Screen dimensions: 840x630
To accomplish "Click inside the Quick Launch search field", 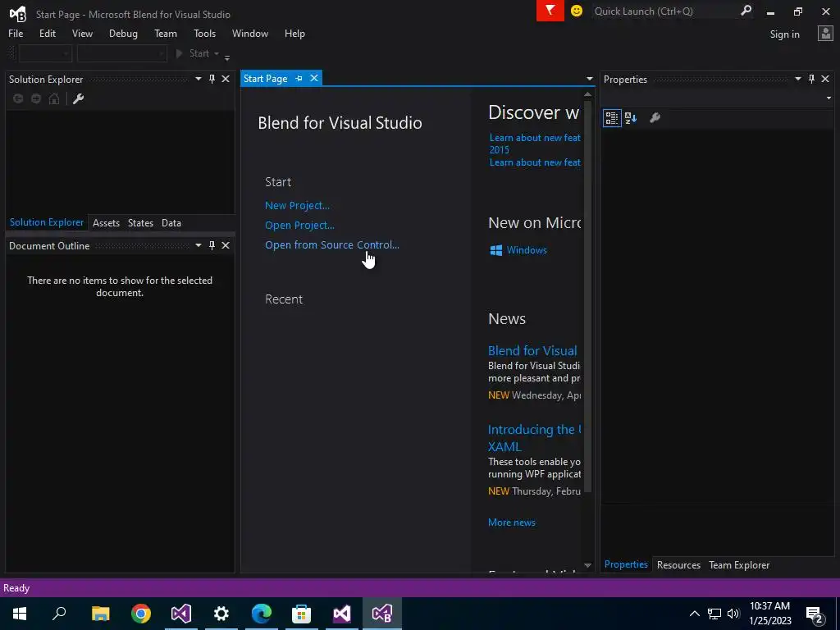I will pos(664,11).
